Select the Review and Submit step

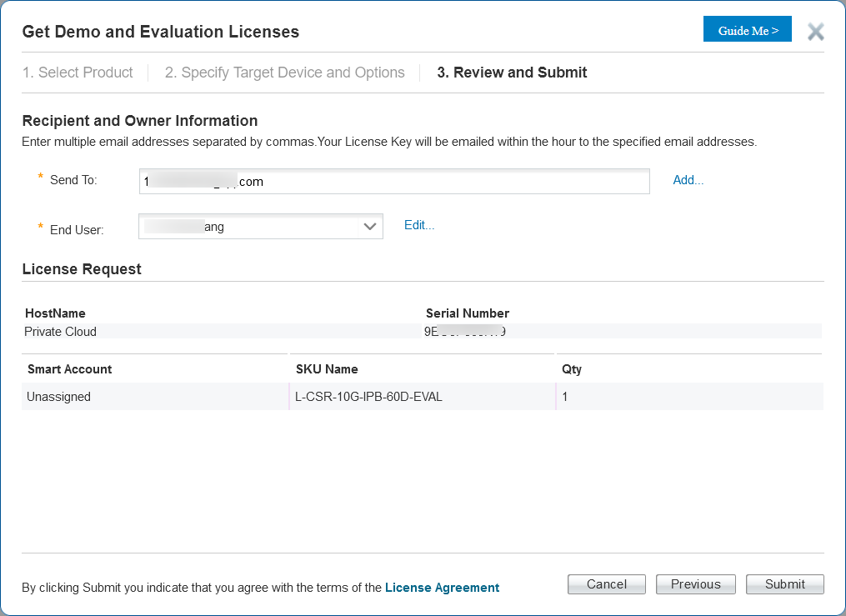(x=512, y=73)
